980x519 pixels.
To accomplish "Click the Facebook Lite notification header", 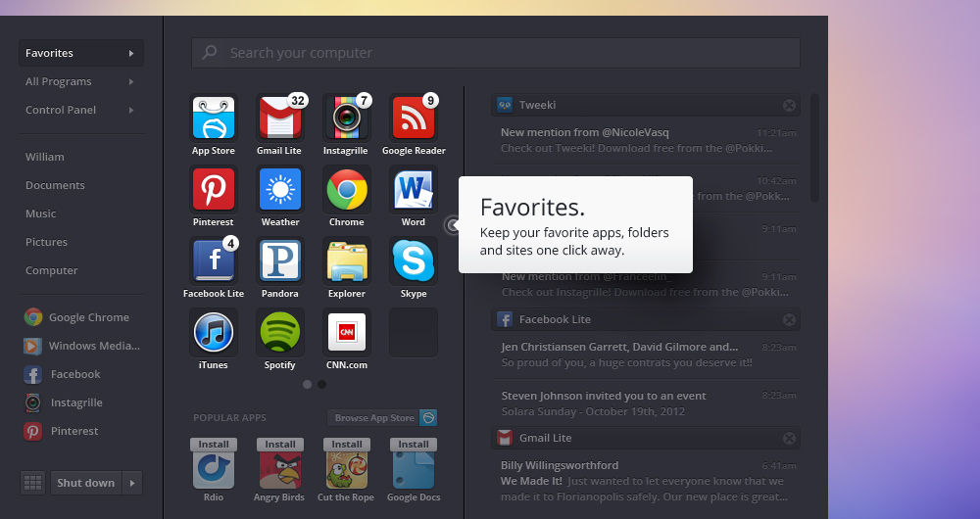I will 646,320.
